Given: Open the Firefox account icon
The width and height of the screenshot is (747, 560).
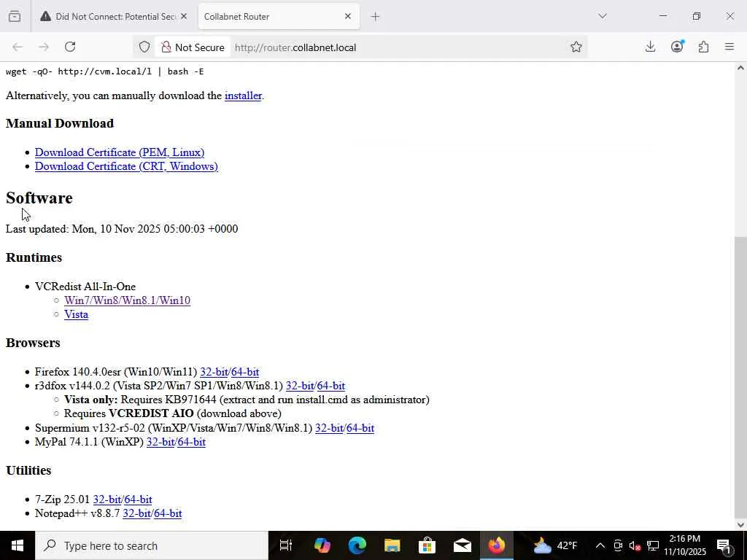Looking at the screenshot, I should click(677, 46).
